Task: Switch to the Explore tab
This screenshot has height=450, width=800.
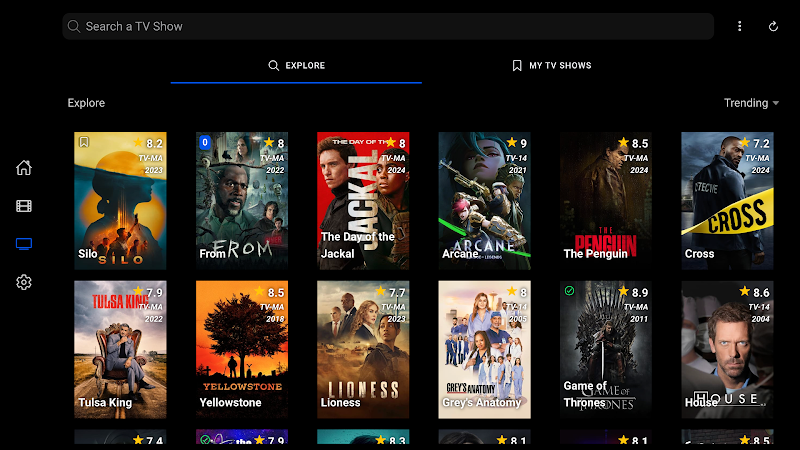Action: [296, 66]
